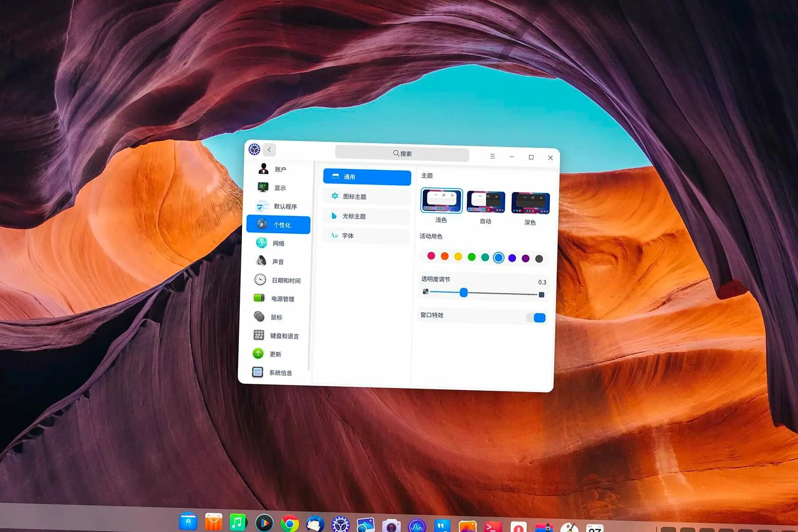The width and height of the screenshot is (798, 532).
Task: Pick the teal accent color
Action: (x=485, y=257)
